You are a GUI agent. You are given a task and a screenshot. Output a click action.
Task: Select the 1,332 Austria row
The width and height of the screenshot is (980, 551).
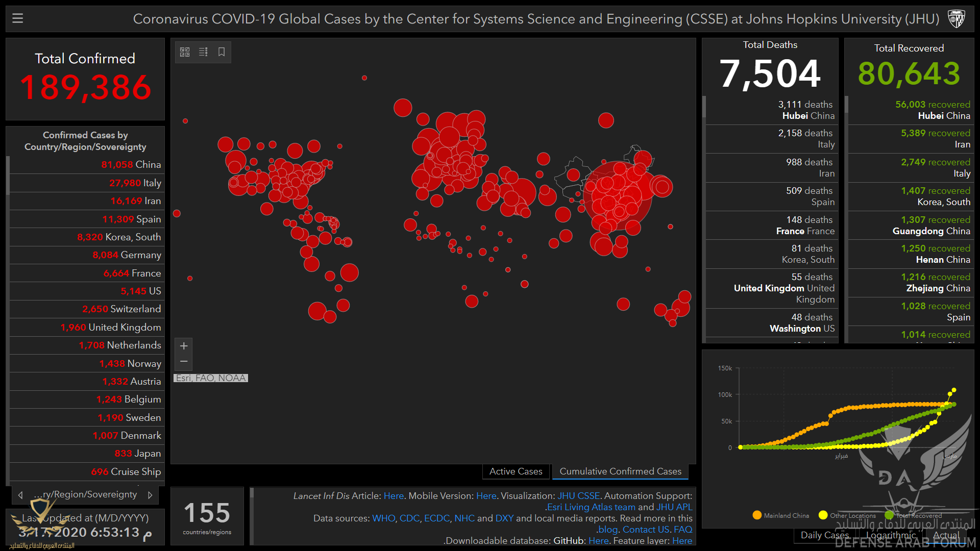click(86, 382)
